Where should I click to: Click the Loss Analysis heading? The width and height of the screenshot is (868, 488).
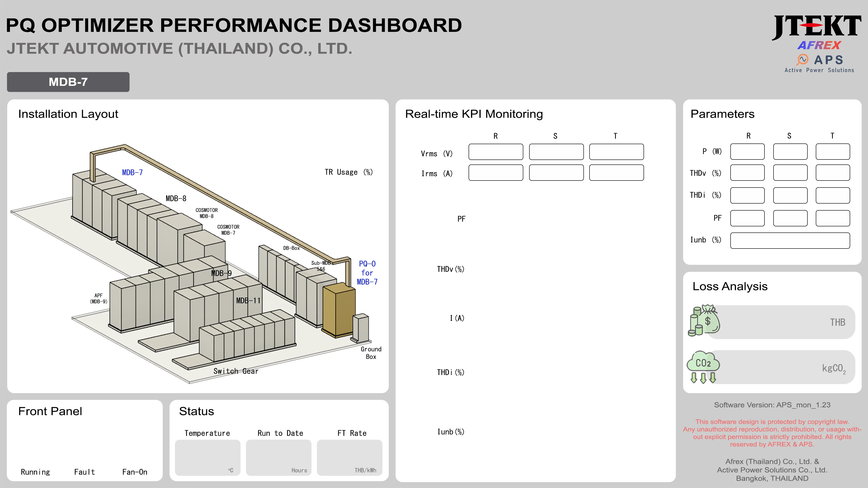[730, 286]
